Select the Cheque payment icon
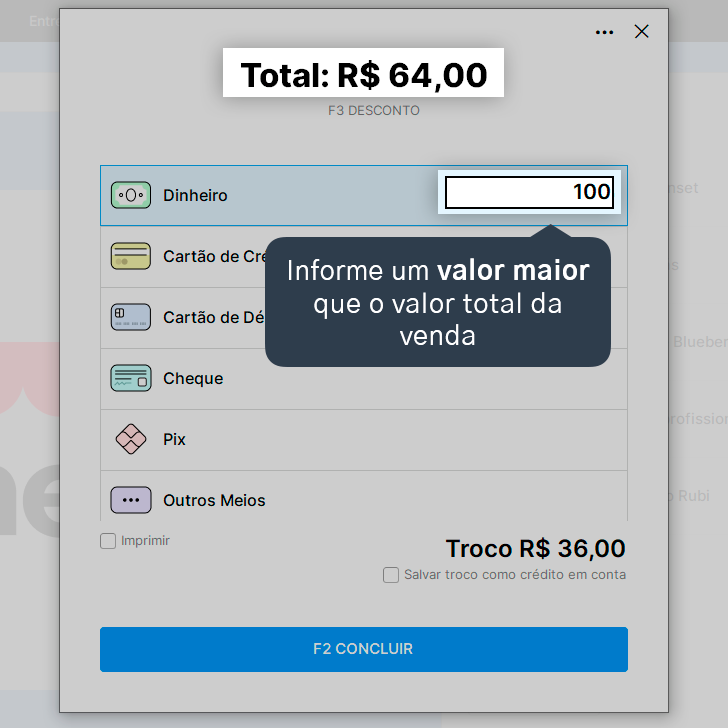The width and height of the screenshot is (728, 728). (131, 378)
